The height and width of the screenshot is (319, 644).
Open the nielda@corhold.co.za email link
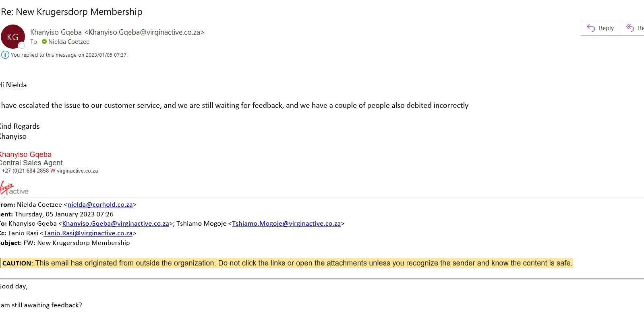click(100, 205)
